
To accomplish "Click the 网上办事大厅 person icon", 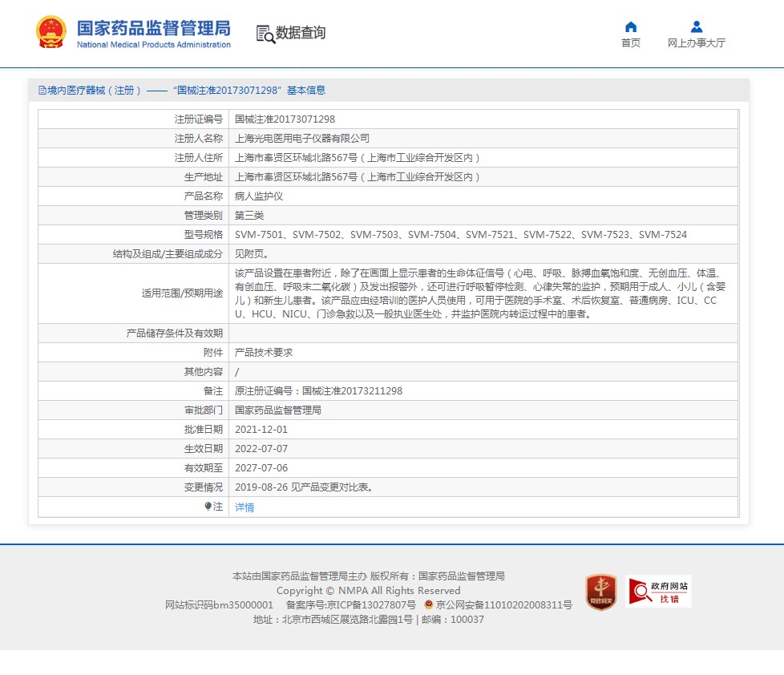I will tap(696, 26).
